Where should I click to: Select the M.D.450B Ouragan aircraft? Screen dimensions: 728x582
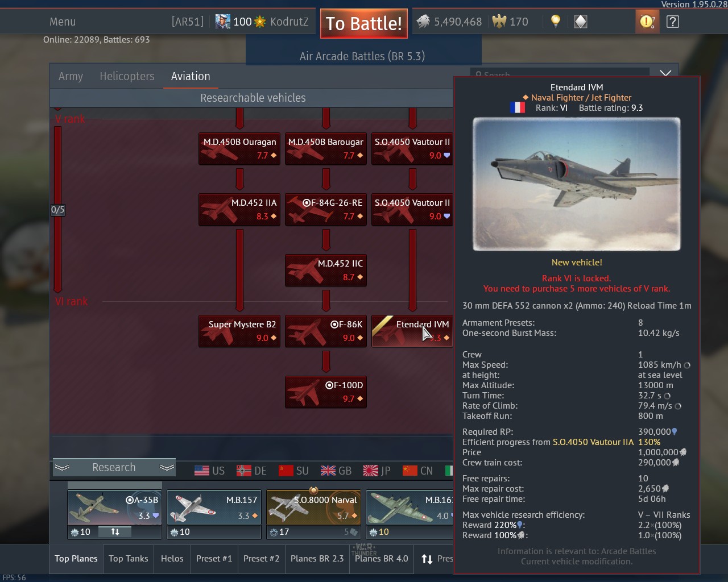(x=239, y=148)
